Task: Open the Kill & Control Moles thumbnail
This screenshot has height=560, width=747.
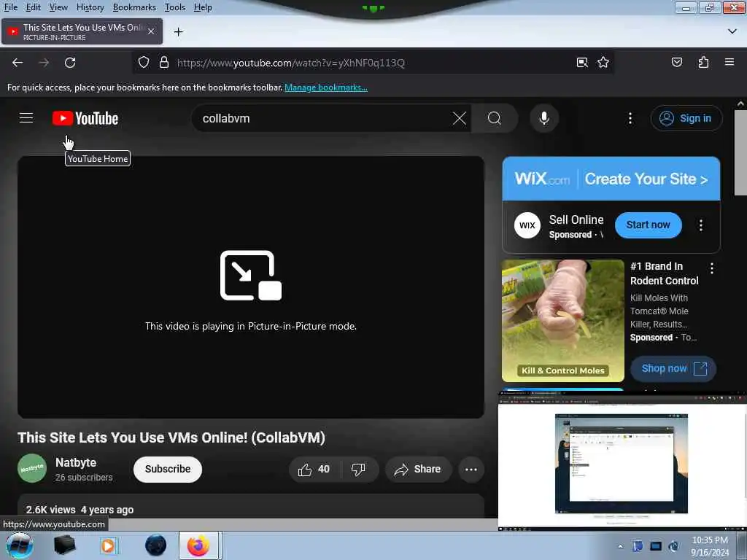Action: [x=563, y=321]
